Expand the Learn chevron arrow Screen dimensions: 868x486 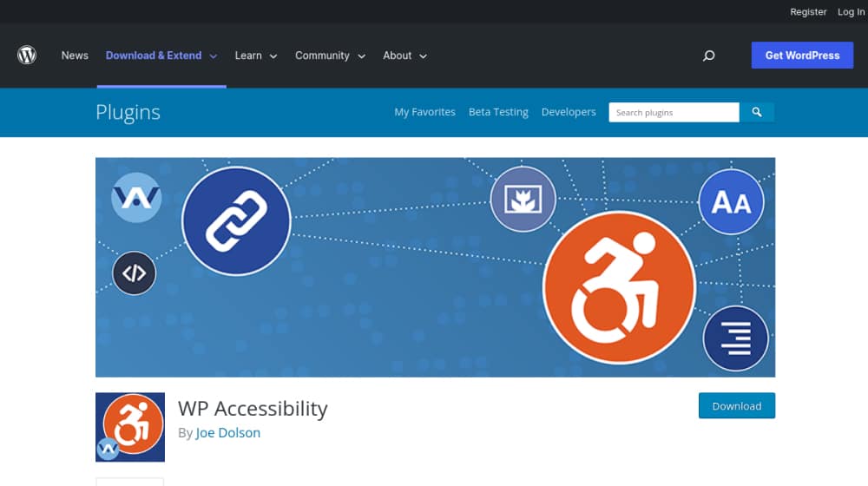point(273,56)
